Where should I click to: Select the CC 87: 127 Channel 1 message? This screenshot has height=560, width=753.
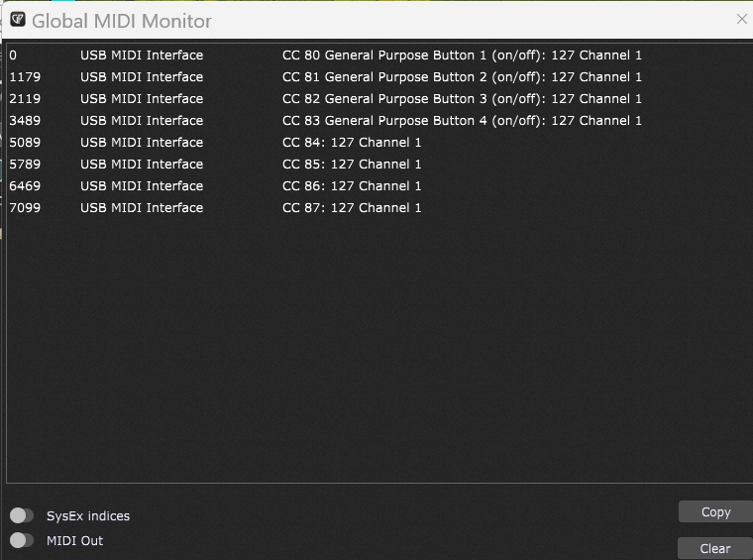352,208
